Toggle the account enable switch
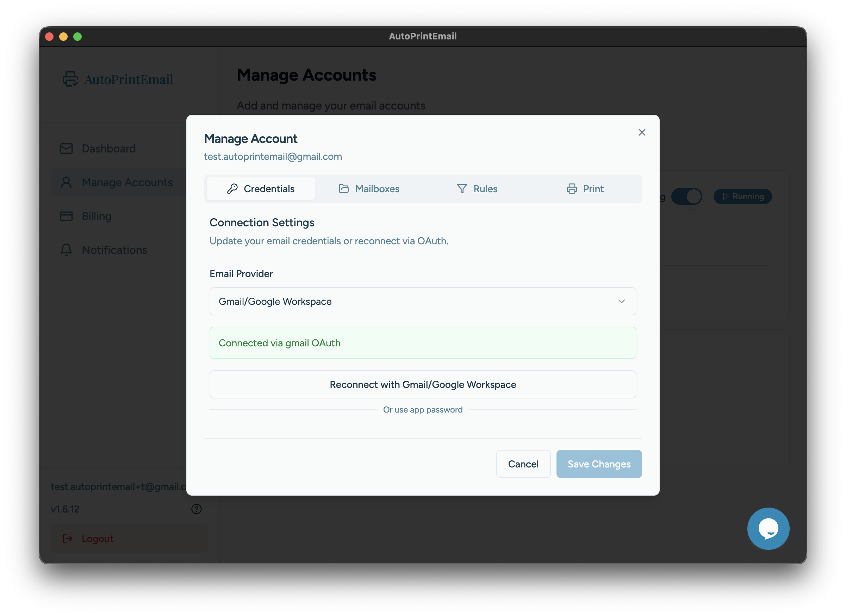Screen dimensions: 846x616 coord(686,196)
